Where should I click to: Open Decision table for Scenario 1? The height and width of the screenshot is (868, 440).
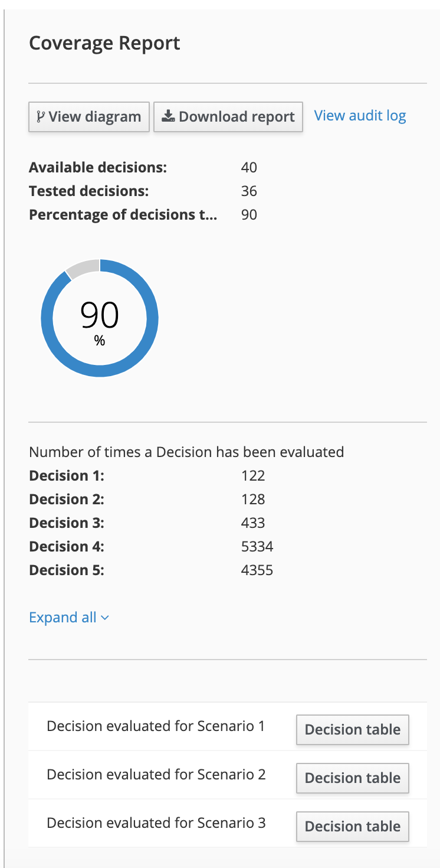[x=352, y=729]
